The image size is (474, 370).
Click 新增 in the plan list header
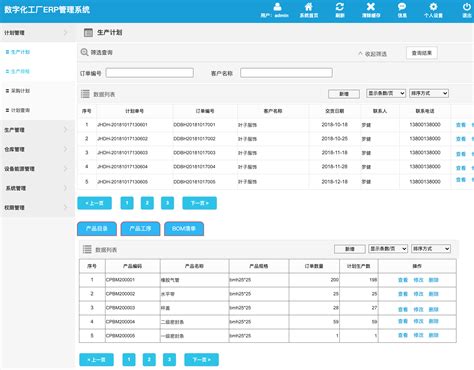click(344, 94)
